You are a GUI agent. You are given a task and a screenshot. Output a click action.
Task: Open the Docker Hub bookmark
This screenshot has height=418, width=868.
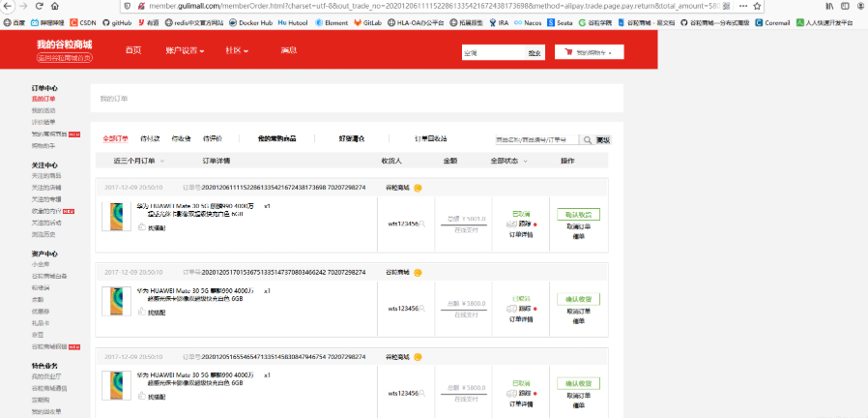pyautogui.click(x=250, y=22)
